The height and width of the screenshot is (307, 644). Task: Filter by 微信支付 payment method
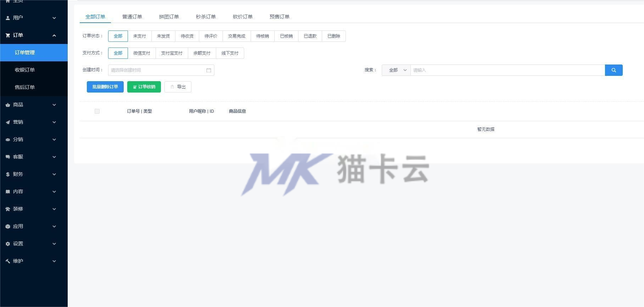tap(142, 53)
